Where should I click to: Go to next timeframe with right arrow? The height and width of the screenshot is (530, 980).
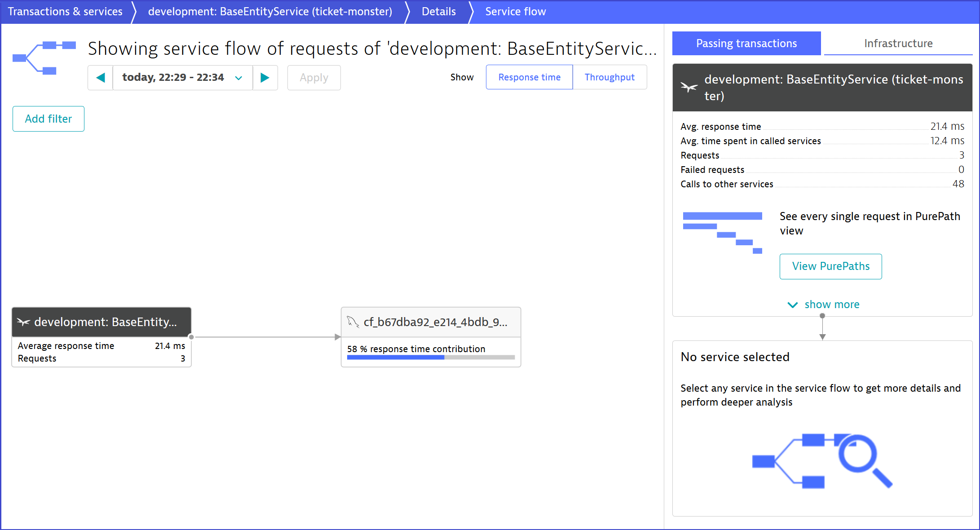265,78
